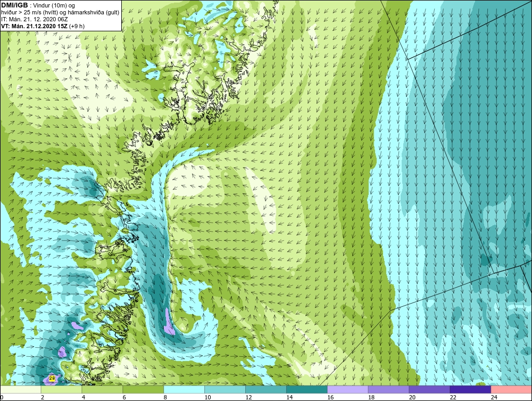The image size is (532, 401).
Task: Click the pink above-24 m/s legend swatch
Action: tap(511, 389)
